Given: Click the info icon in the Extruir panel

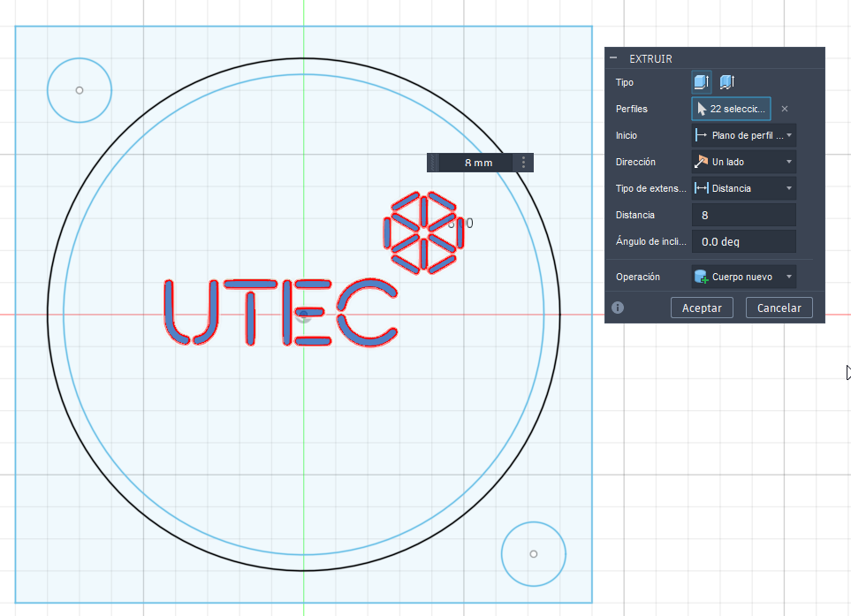Looking at the screenshot, I should [x=618, y=308].
